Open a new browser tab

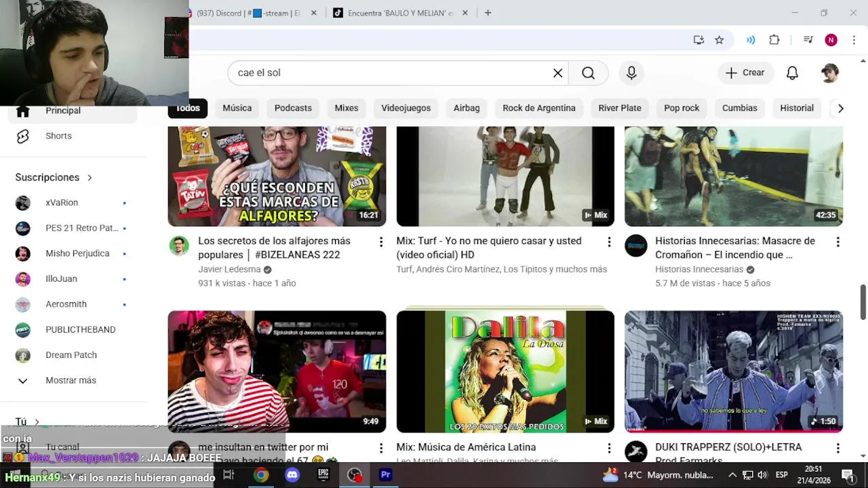click(x=488, y=13)
